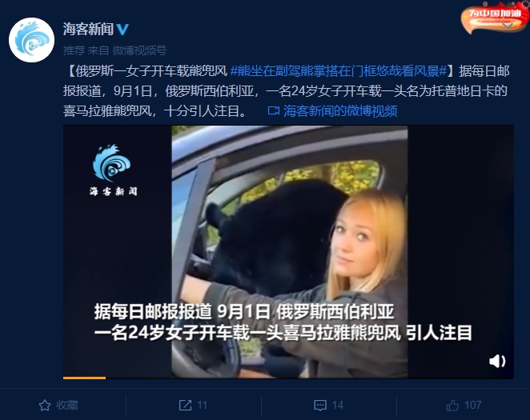
Task: Open the 海客新闻 profile avatar
Action: (31, 40)
